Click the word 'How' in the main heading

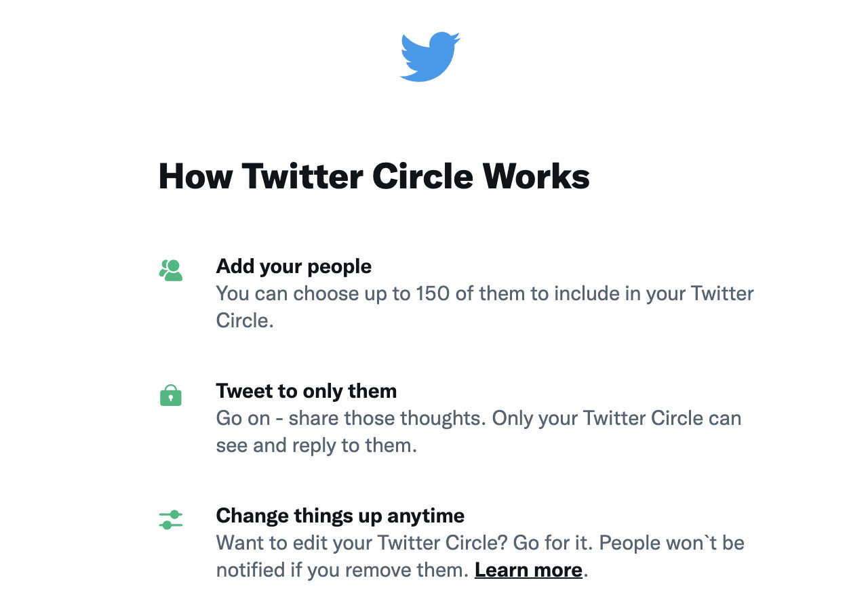(195, 176)
